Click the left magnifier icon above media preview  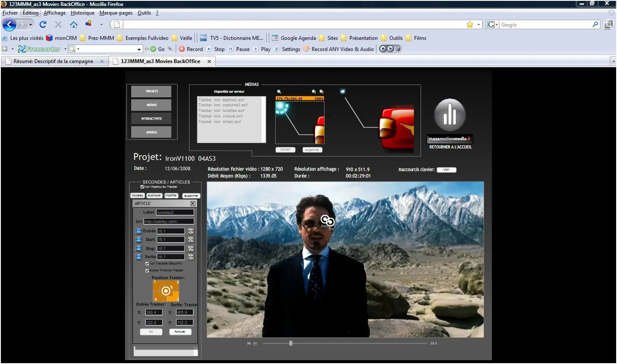pos(279,91)
